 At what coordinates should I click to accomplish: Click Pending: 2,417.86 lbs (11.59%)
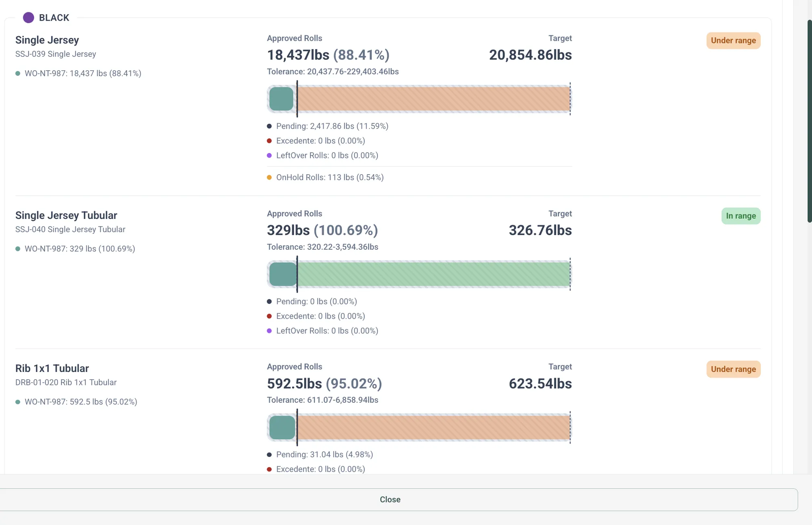[332, 126]
